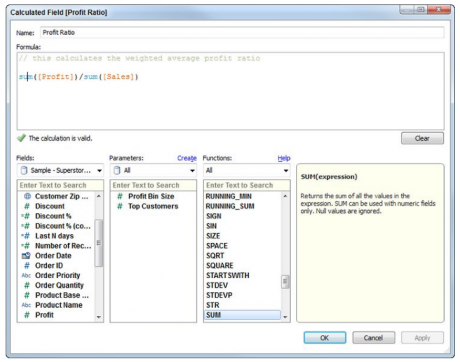This screenshot has width=460, height=362.
Task: Click the Apply button
Action: [422, 338]
